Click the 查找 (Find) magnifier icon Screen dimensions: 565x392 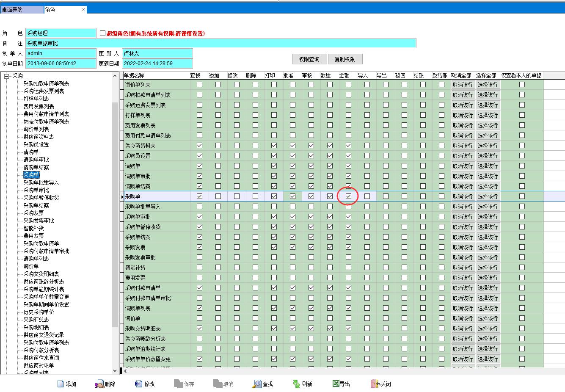(x=257, y=384)
